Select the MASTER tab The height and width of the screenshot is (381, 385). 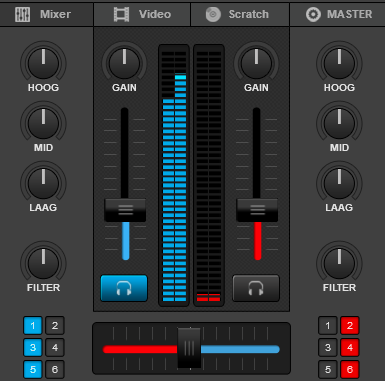click(337, 14)
